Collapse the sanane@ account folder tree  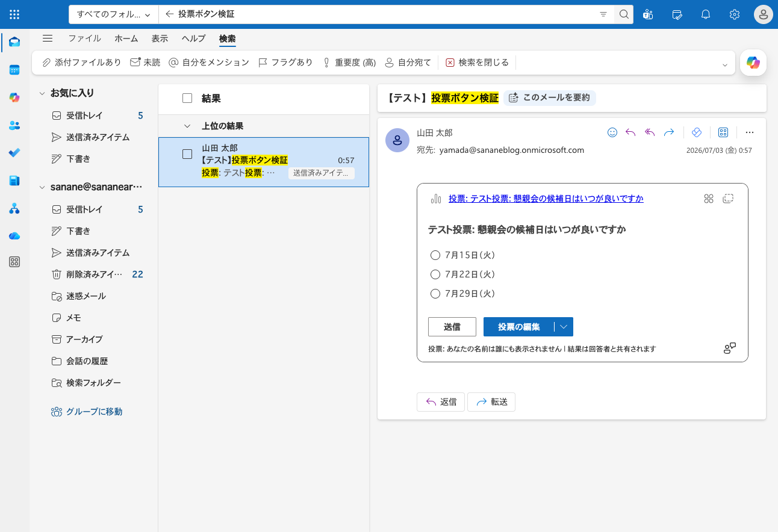[x=42, y=187]
